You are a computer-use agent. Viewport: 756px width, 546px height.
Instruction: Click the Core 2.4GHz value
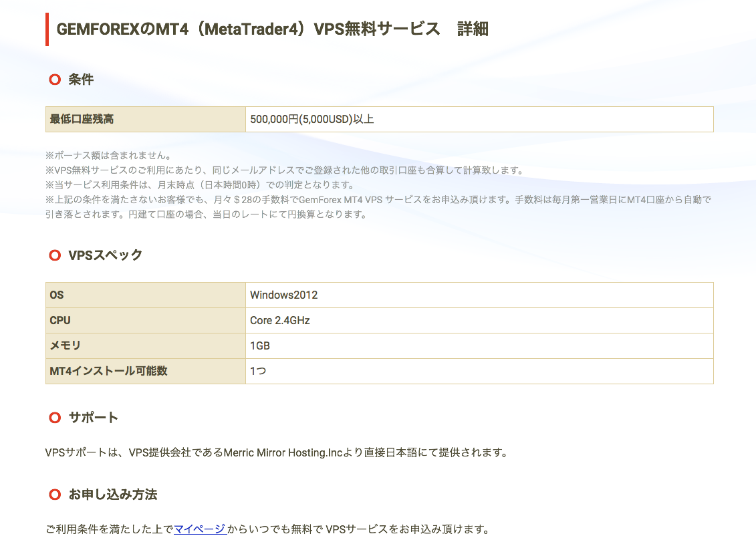tap(479, 321)
